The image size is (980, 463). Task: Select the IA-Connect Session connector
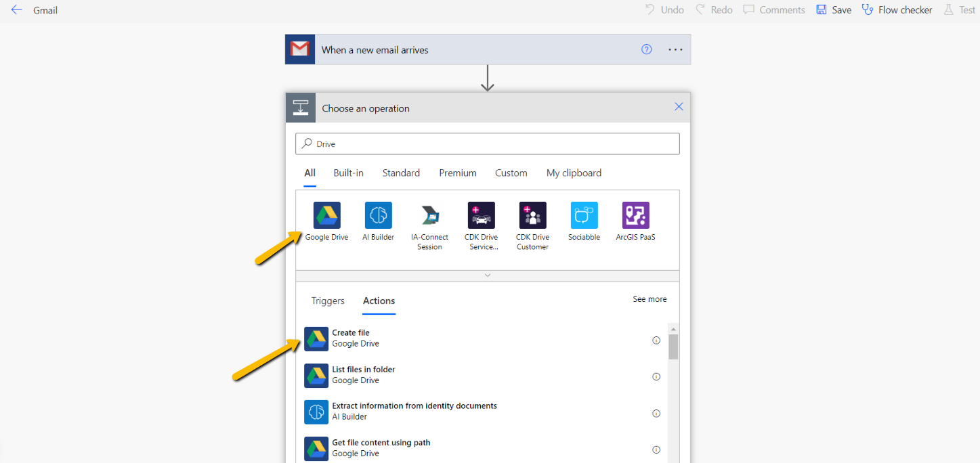click(x=430, y=227)
